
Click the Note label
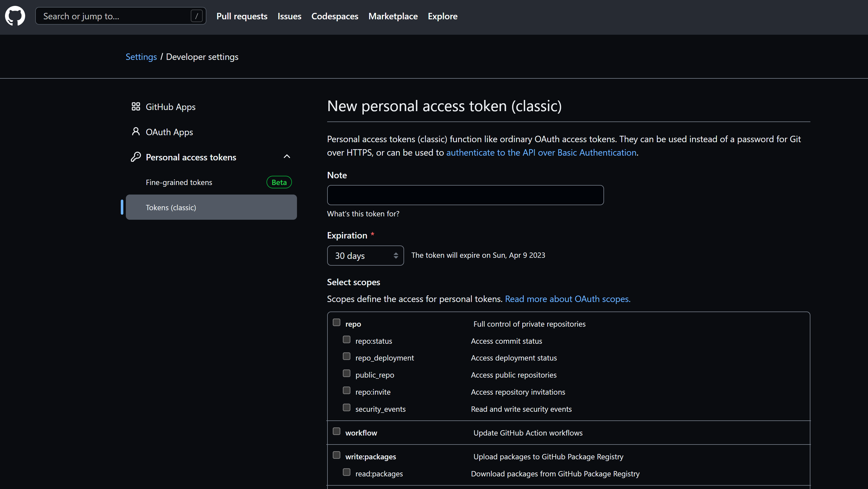point(337,175)
